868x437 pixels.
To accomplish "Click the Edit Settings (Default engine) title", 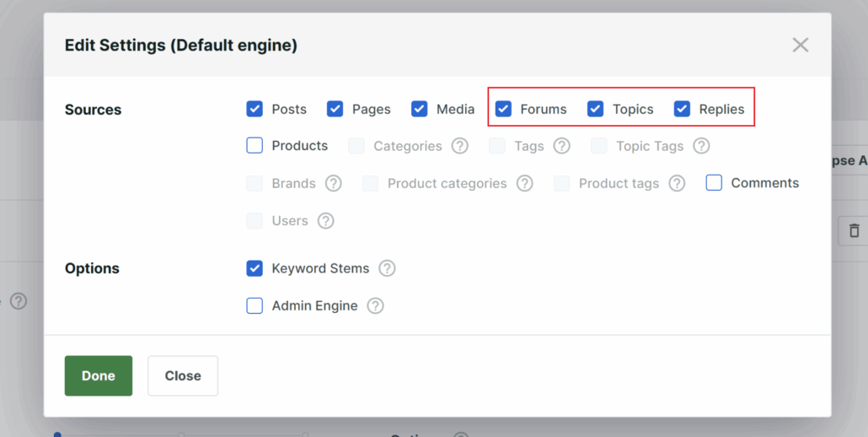I will click(x=181, y=45).
